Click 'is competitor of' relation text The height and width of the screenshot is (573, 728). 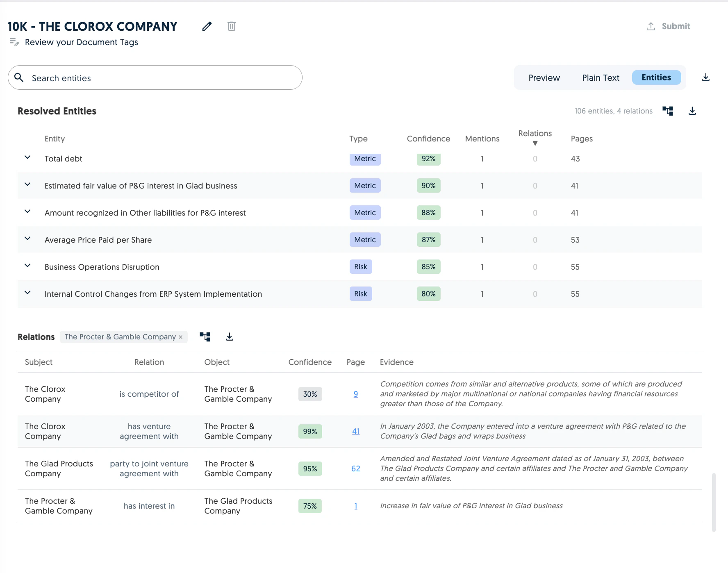click(149, 394)
